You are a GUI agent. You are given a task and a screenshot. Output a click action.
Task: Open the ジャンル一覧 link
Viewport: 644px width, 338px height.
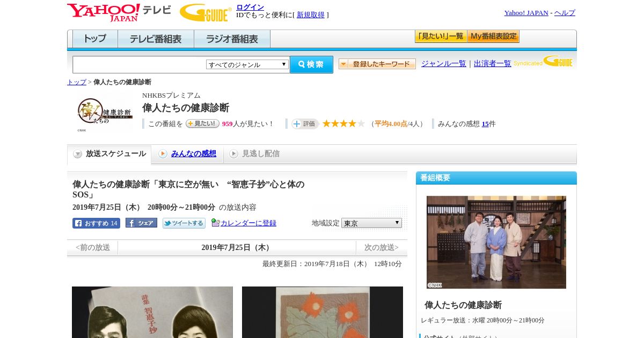444,63
